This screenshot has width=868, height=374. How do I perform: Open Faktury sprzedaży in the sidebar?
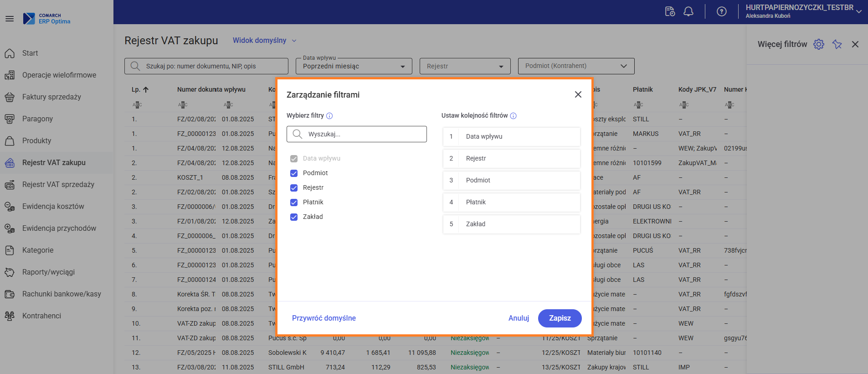click(51, 97)
